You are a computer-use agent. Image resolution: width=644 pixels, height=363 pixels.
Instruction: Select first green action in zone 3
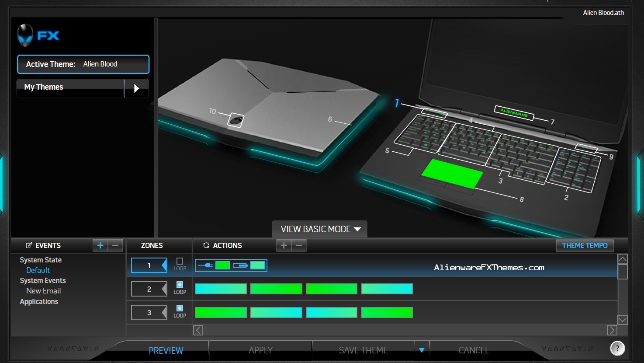pos(221,313)
